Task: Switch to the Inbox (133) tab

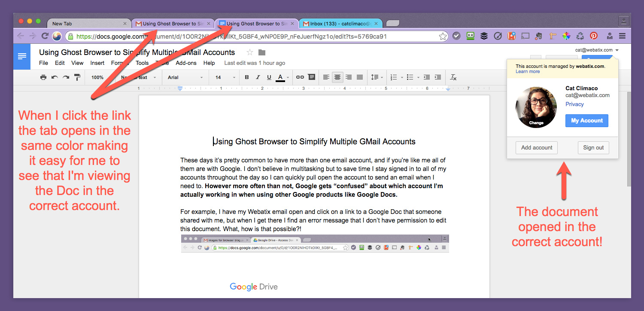Action: 340,24
